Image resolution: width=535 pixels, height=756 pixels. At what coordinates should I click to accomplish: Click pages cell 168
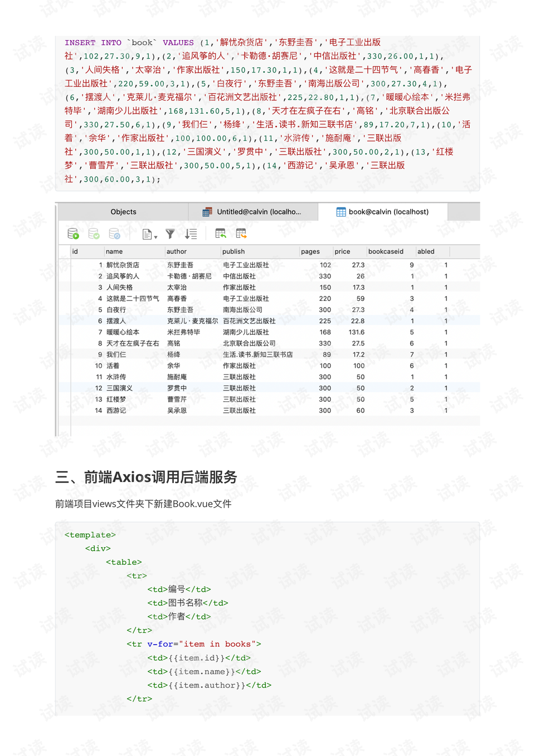(x=325, y=332)
